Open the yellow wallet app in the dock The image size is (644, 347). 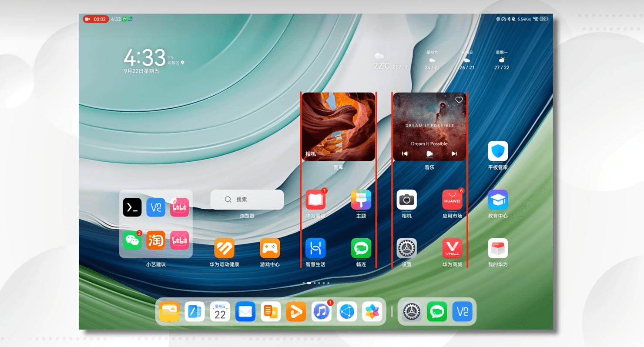click(x=169, y=312)
